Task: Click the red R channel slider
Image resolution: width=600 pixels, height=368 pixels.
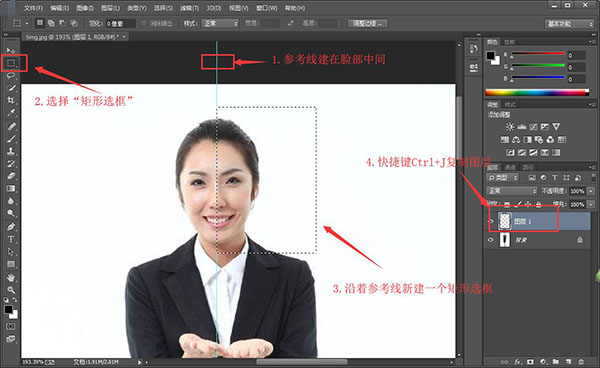Action: 538,54
